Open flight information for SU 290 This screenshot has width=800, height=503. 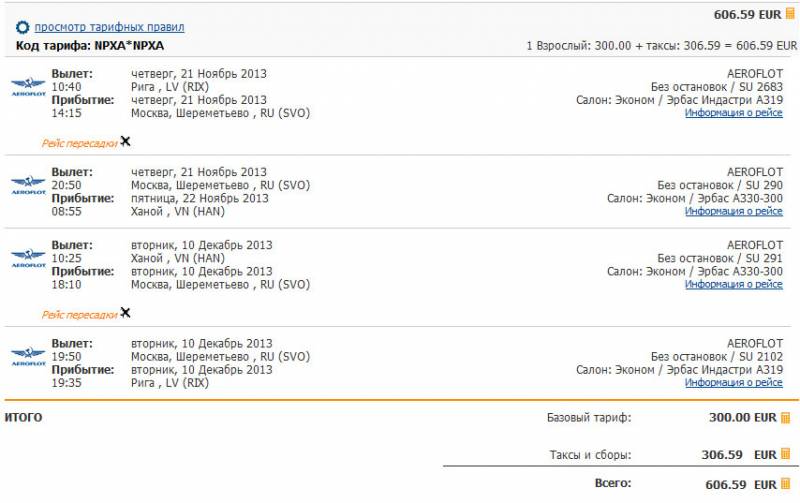tap(734, 211)
